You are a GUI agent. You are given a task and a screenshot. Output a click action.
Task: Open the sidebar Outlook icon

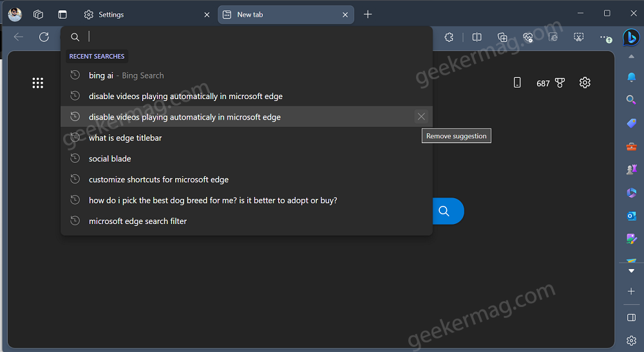coord(631,216)
